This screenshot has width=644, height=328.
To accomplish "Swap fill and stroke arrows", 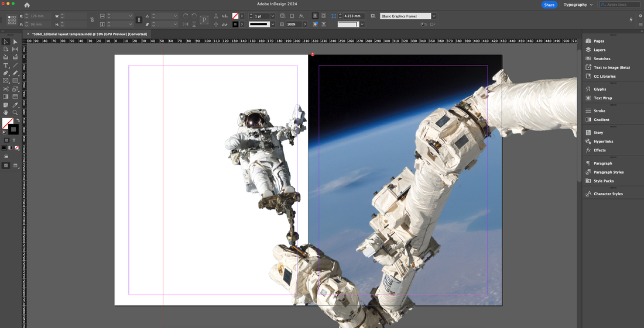I will point(18,120).
